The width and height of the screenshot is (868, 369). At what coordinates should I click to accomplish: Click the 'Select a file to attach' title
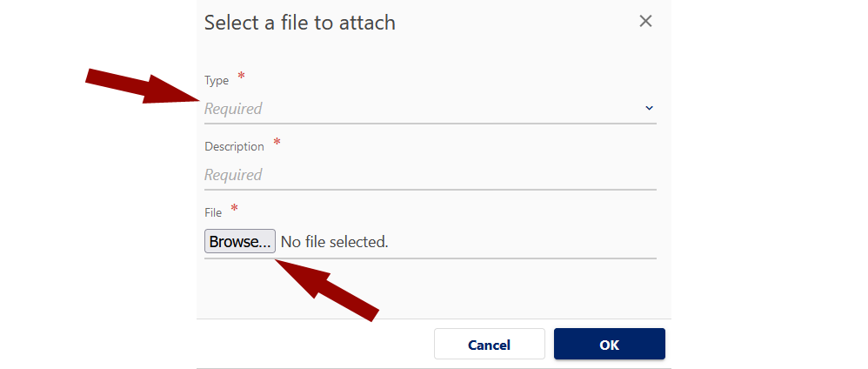tap(300, 23)
